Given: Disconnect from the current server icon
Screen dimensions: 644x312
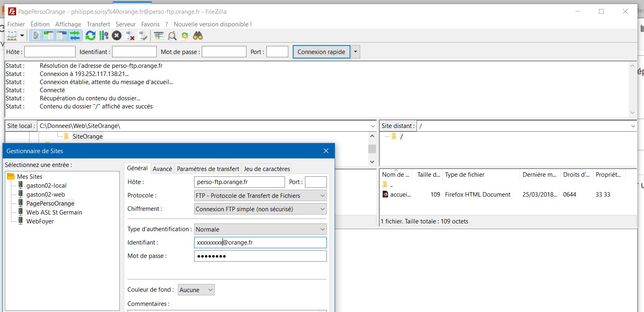Looking at the screenshot, I should [x=130, y=36].
